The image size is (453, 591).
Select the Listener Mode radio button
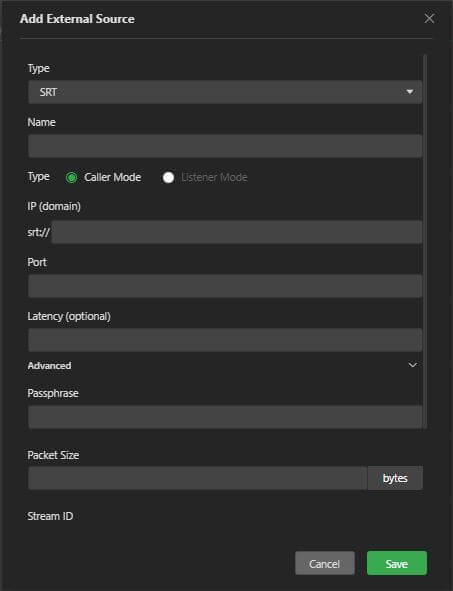coord(168,177)
